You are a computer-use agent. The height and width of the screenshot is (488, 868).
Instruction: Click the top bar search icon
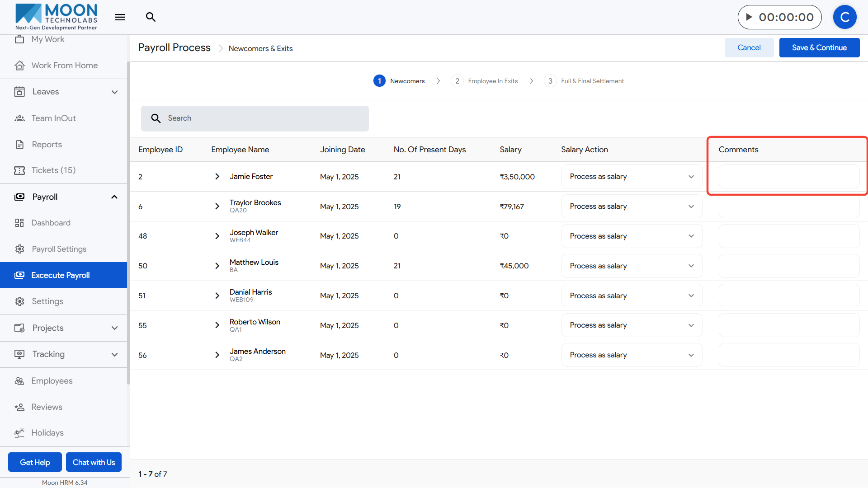click(x=151, y=17)
